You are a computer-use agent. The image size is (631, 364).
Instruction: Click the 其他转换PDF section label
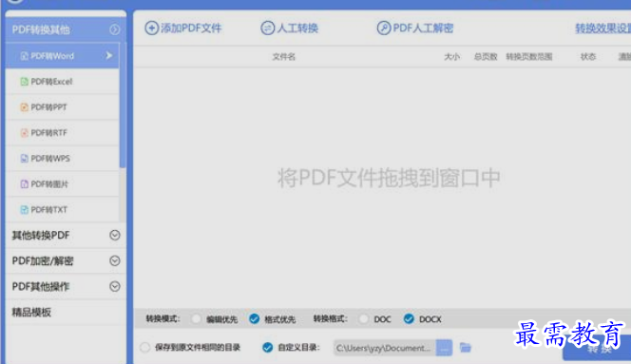click(41, 235)
